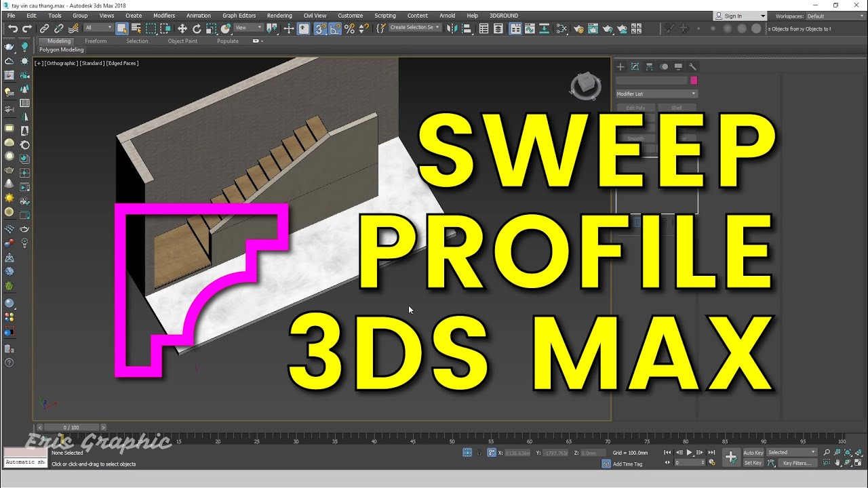This screenshot has height=488, width=868.
Task: Click Bind to Space Warp icon
Action: click(73, 28)
